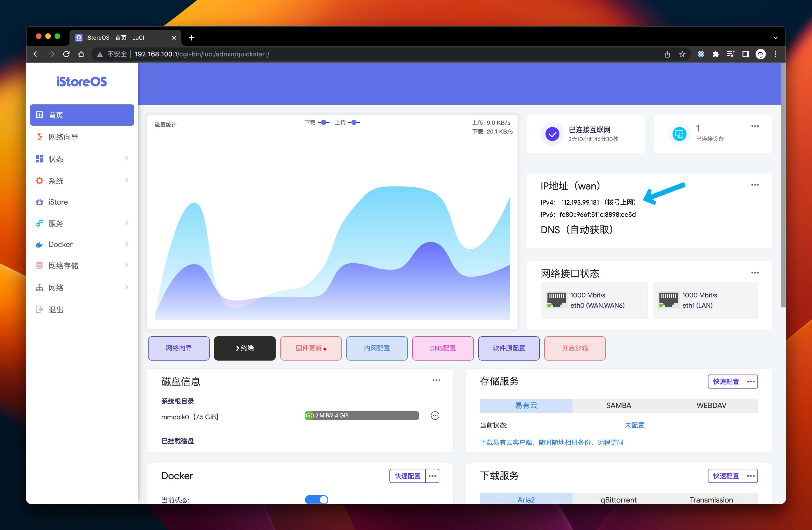Screen dimensions: 812x530
Task: Click 快速配置 in 下载服务 card
Action: click(726, 476)
